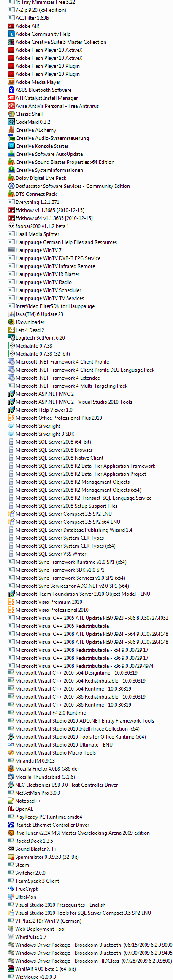The height and width of the screenshot is (980, 173).
Task: Click the Steam icon
Action: click(11, 865)
